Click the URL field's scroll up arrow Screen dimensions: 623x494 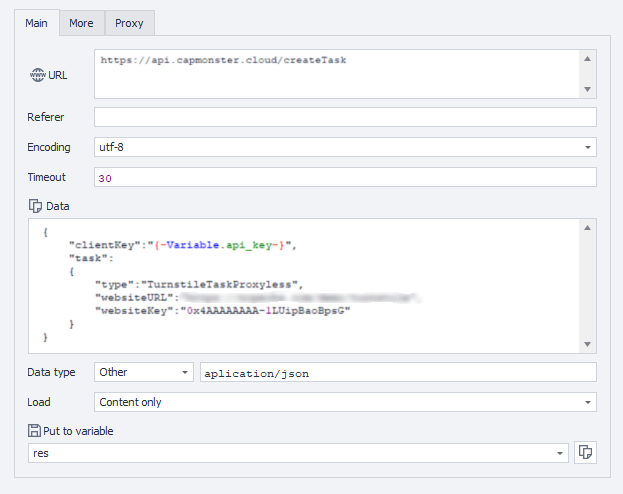point(588,57)
